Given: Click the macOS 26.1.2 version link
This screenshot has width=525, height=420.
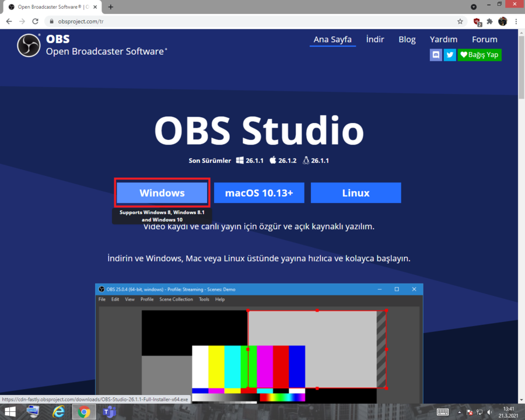Looking at the screenshot, I should (283, 160).
